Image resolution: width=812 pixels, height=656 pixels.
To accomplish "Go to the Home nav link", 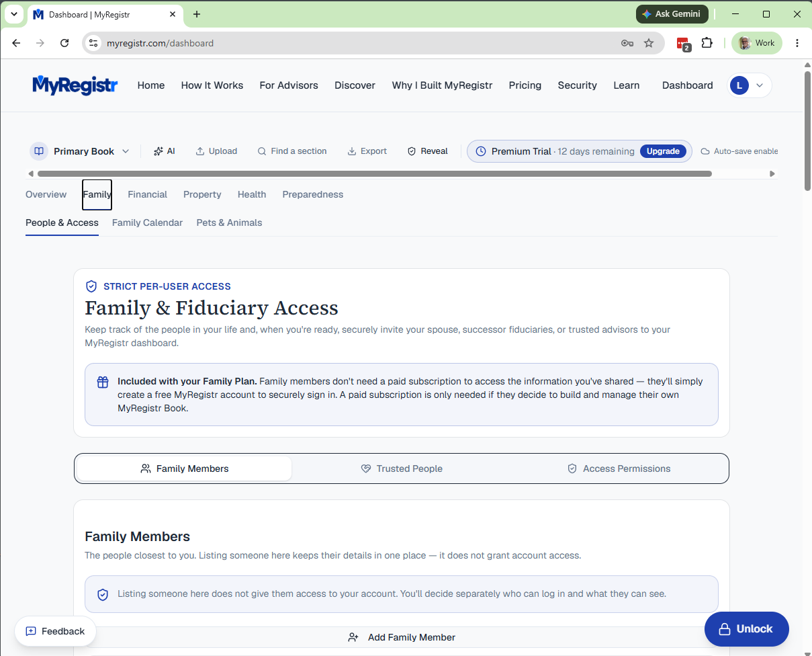I will coord(151,85).
